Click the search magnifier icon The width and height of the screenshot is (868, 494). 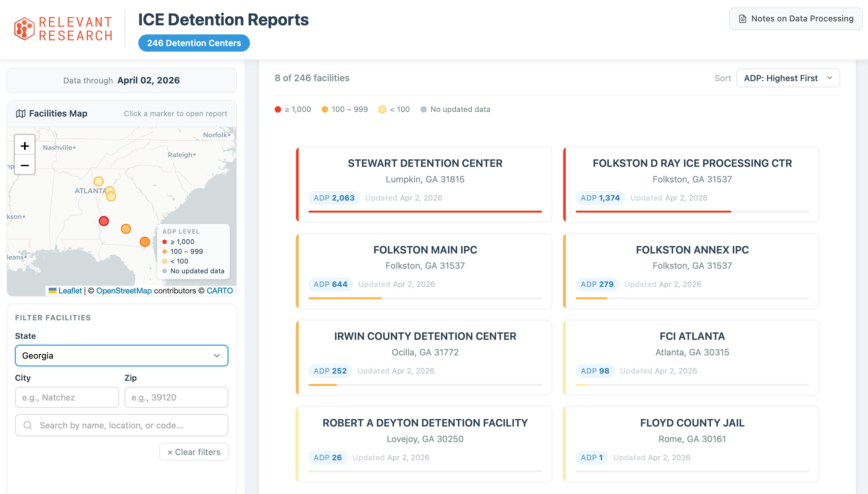pyautogui.click(x=28, y=425)
